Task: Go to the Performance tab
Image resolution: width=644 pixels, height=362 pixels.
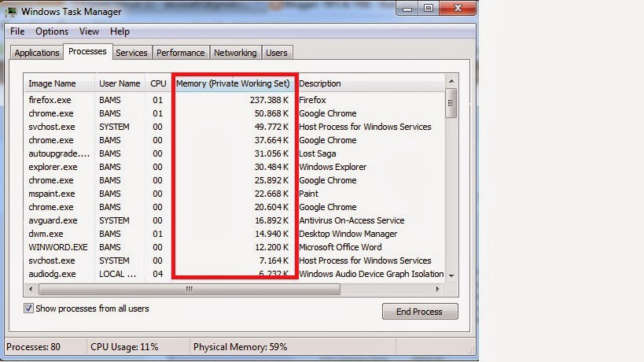Action: pyautogui.click(x=180, y=53)
